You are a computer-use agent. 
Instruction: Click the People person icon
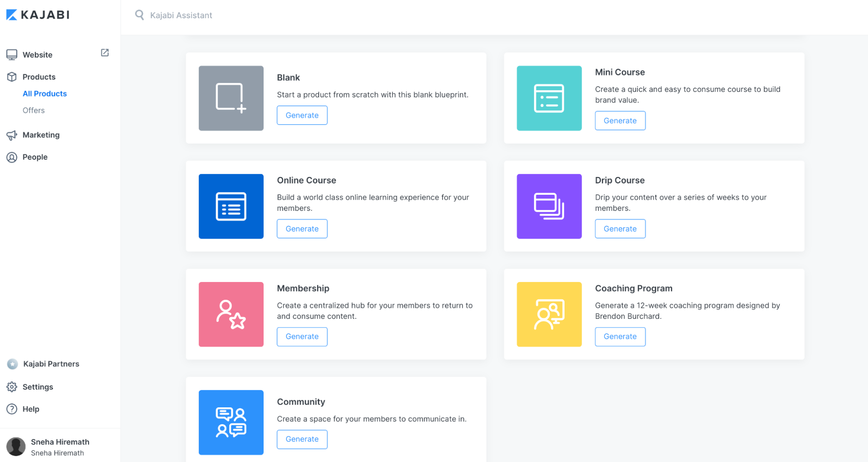[x=12, y=157]
